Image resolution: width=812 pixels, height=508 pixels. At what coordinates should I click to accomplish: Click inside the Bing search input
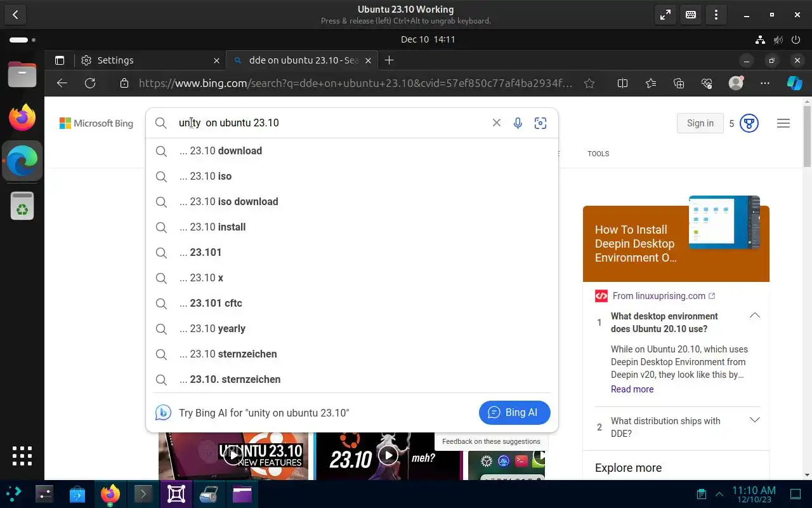click(x=330, y=123)
